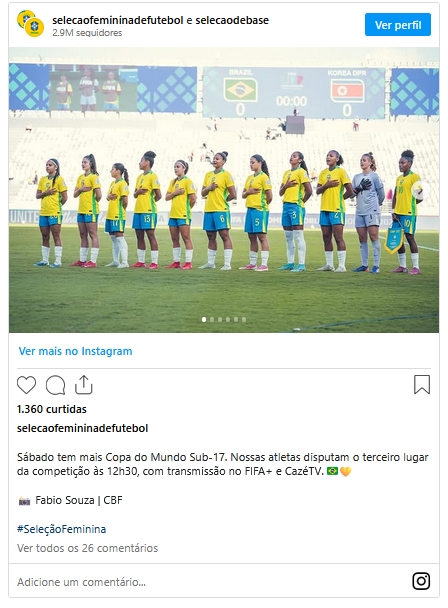The image size is (448, 608).
Task: Focus the Adicione um comentário field
Action: 209,582
